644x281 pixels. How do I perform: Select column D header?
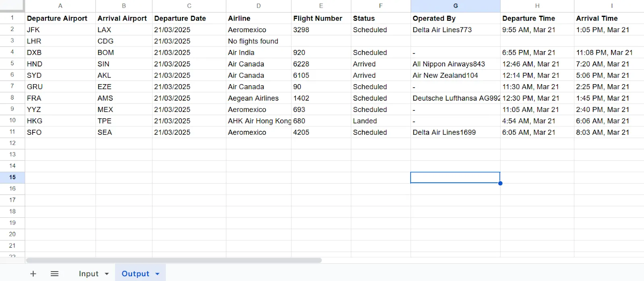(x=258, y=6)
